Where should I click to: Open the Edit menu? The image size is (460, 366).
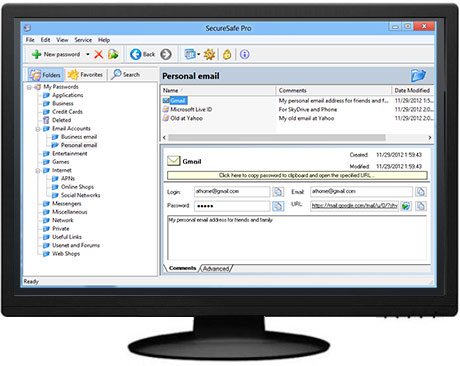tap(45, 40)
